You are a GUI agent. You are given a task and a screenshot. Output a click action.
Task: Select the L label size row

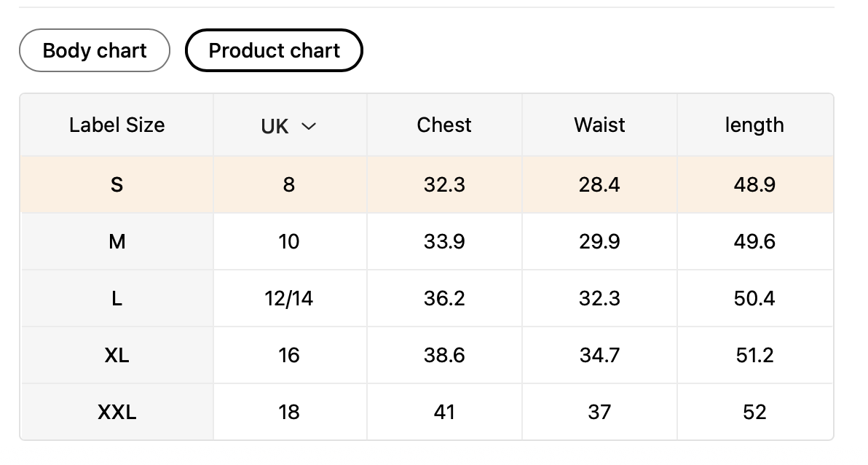pos(117,299)
